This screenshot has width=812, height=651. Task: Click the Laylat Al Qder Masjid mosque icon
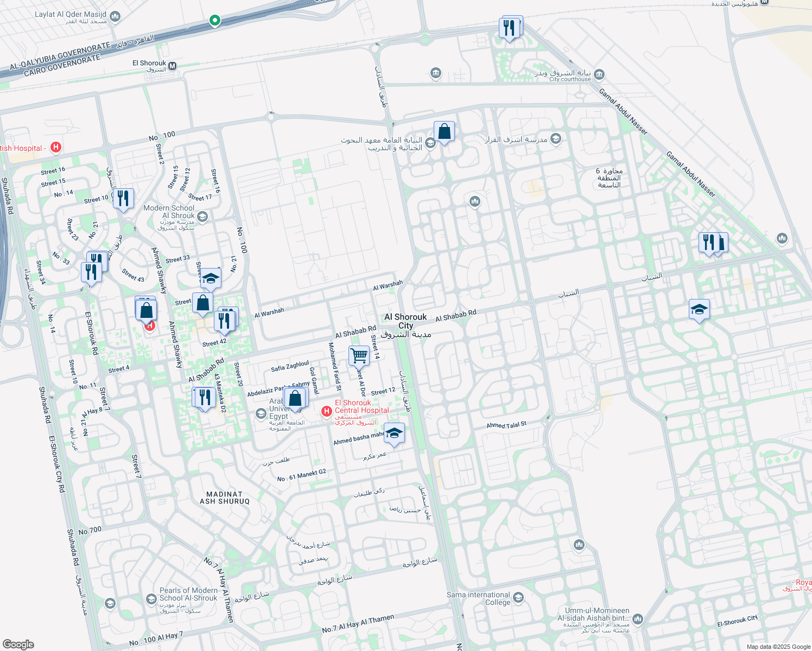coord(115,17)
